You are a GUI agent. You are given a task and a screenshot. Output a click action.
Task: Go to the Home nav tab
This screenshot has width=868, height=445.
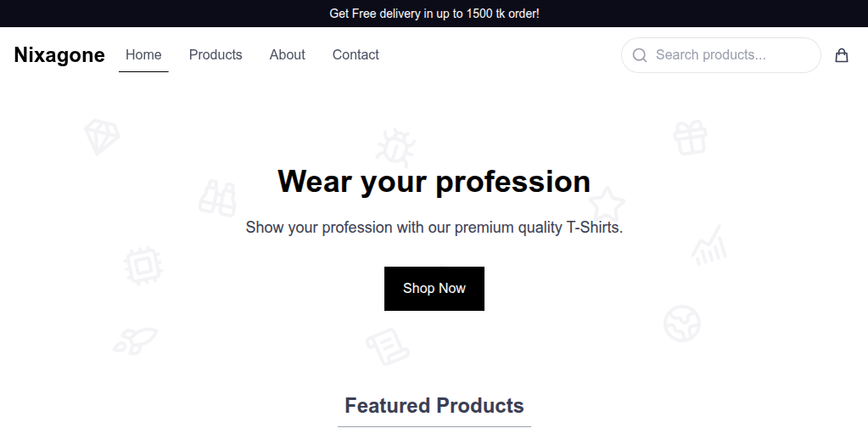click(x=143, y=55)
